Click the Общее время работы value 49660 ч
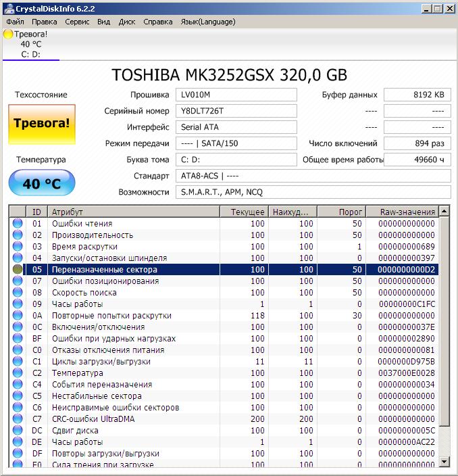The image size is (458, 476). (417, 160)
